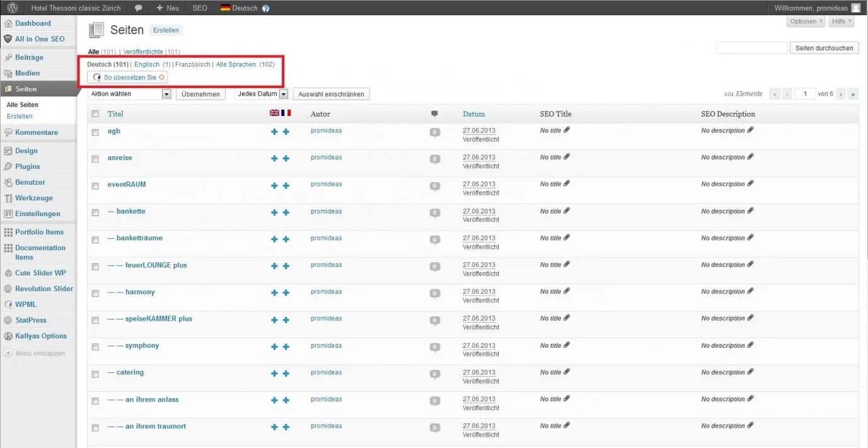The image size is (868, 448).
Task: Go to the last page arrow
Action: [854, 94]
